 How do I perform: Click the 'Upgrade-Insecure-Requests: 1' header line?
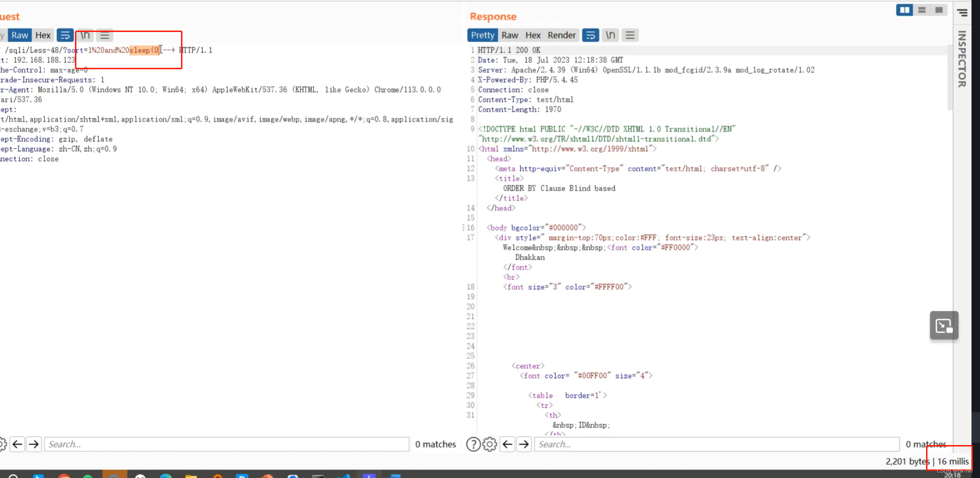pos(52,80)
